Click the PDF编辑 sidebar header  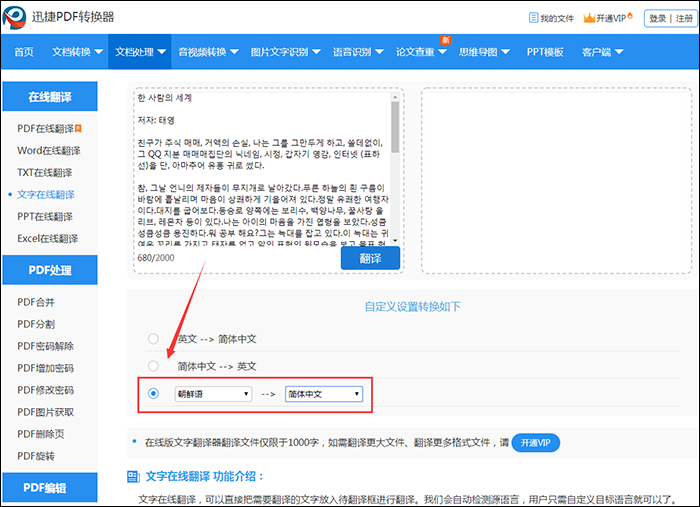click(50, 487)
